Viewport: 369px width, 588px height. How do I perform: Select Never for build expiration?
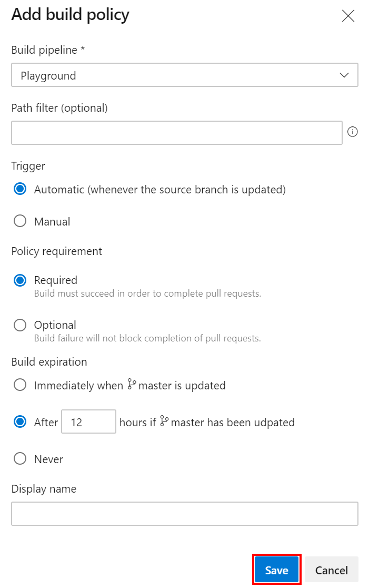click(19, 458)
